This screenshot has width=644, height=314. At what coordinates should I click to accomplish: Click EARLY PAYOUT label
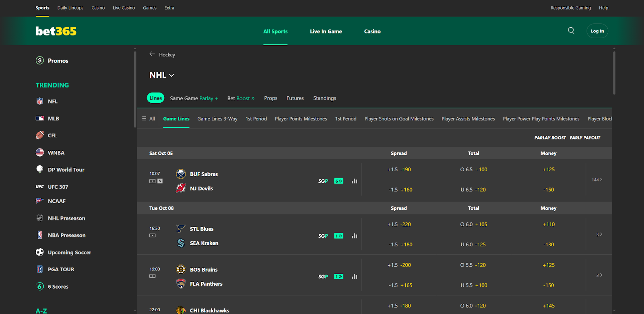(585, 138)
